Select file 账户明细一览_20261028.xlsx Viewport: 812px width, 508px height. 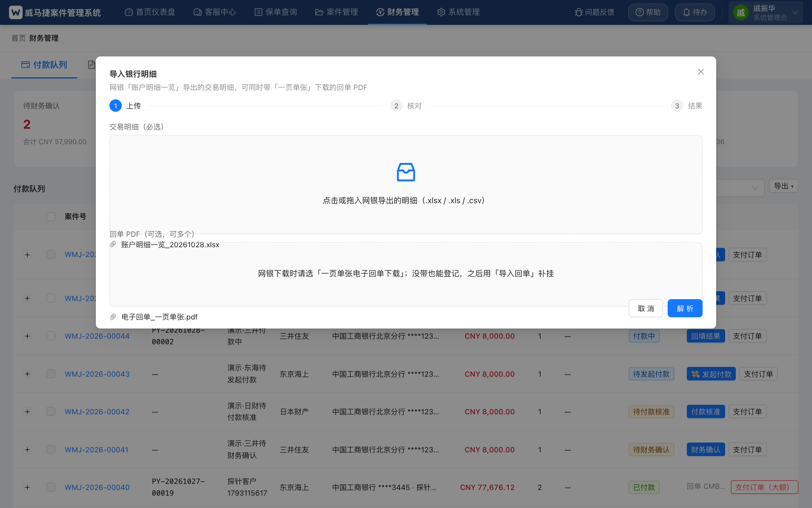click(x=170, y=245)
